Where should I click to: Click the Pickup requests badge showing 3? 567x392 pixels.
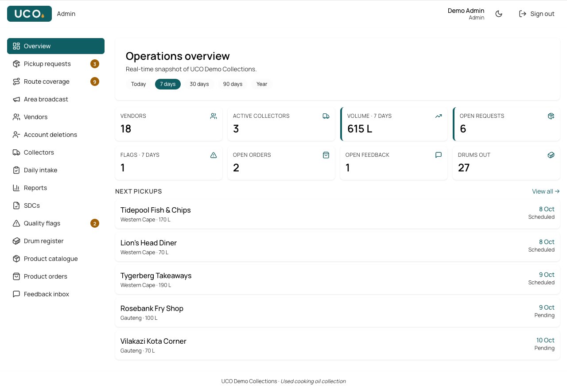pyautogui.click(x=94, y=64)
